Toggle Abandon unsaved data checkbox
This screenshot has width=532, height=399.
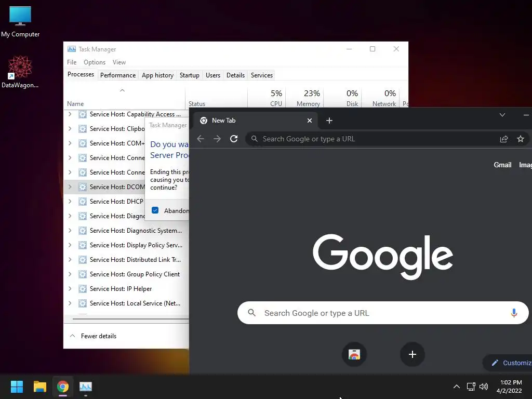coord(155,210)
